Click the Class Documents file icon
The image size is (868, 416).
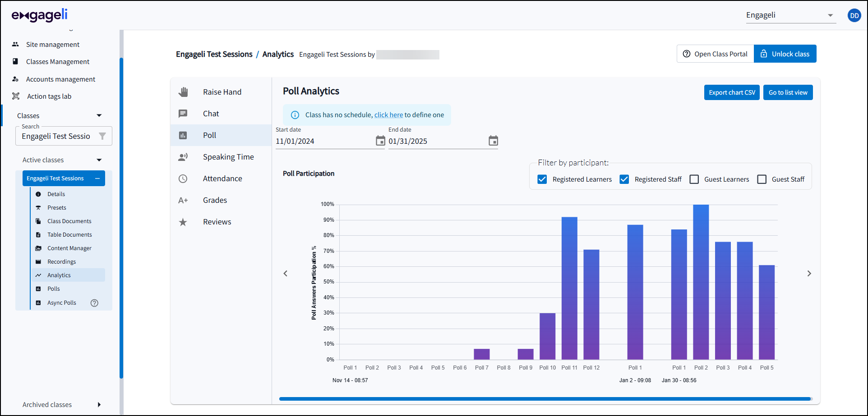tap(38, 221)
